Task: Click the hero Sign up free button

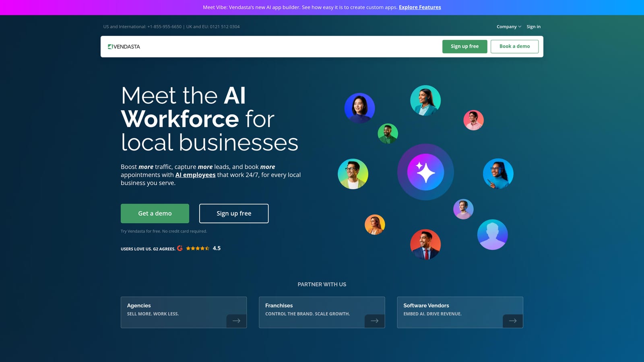Action: coord(234,214)
